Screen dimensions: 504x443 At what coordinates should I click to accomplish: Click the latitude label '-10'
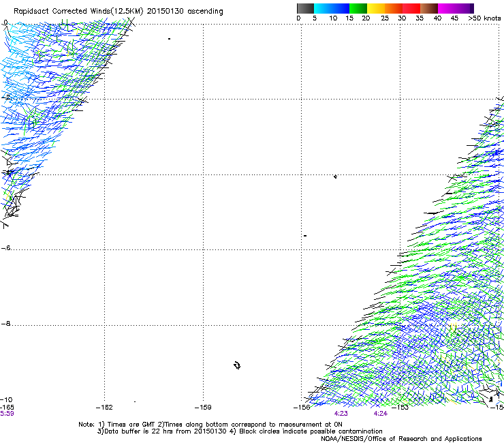click(x=7, y=399)
